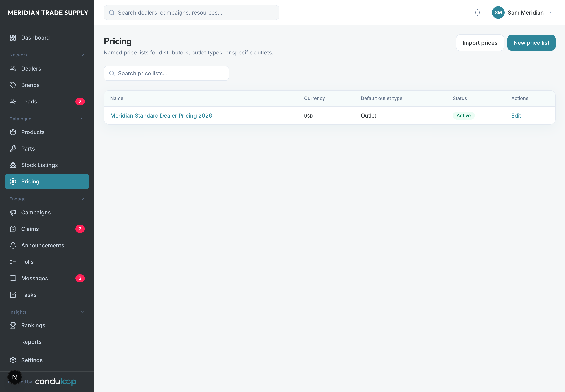Click the Dealers people icon
Viewport: 565px width, 392px height.
[x=13, y=69]
